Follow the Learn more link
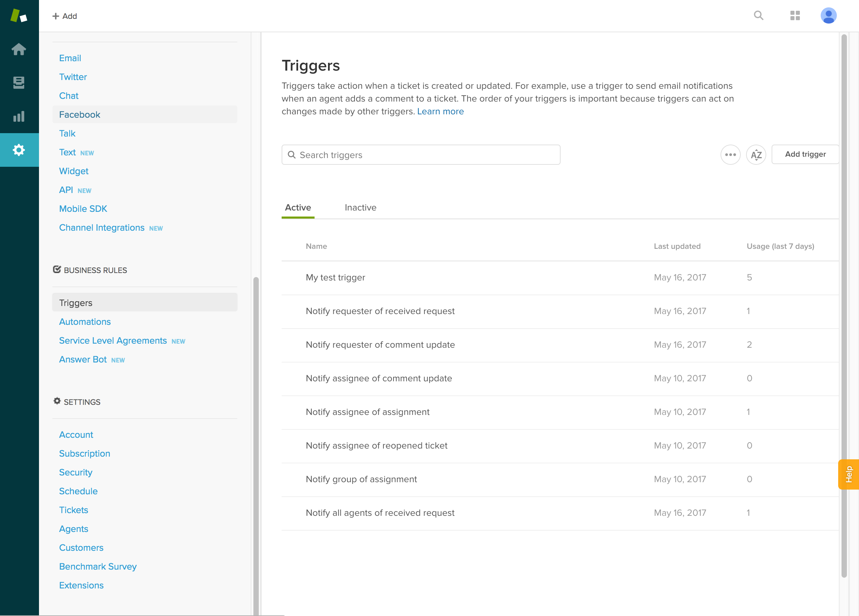859x616 pixels. 440,111
